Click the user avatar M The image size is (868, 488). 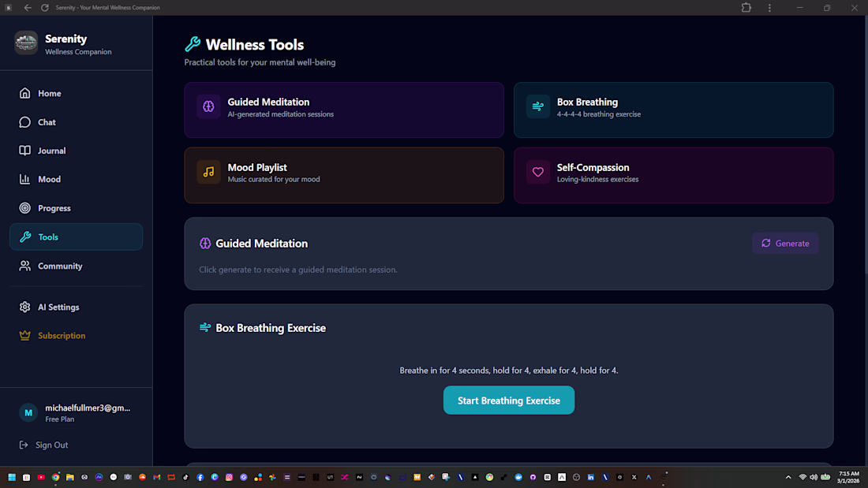point(28,413)
